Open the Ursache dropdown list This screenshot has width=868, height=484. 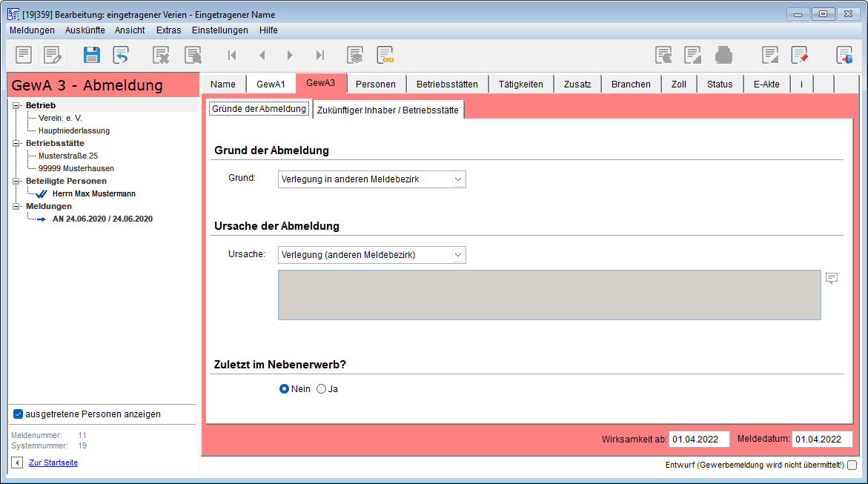458,255
